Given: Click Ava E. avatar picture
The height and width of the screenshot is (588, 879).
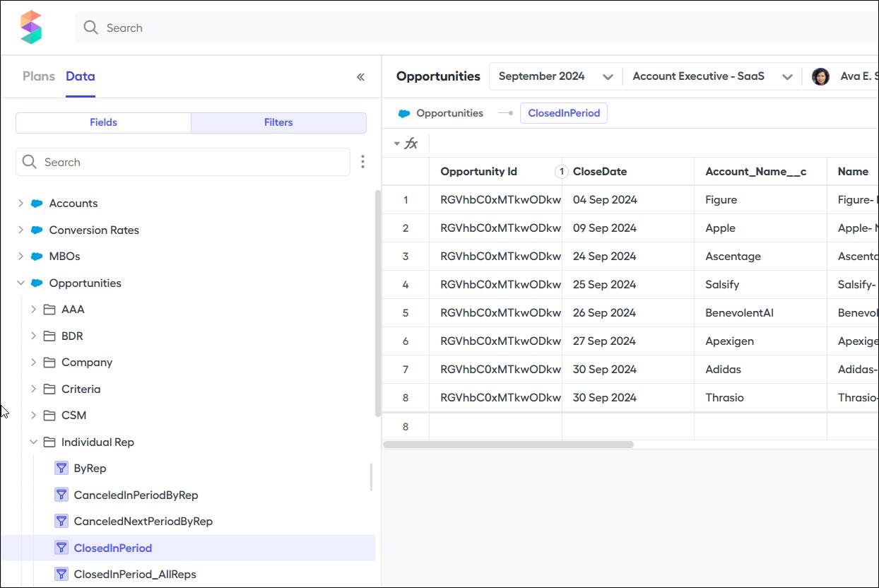Looking at the screenshot, I should (820, 76).
